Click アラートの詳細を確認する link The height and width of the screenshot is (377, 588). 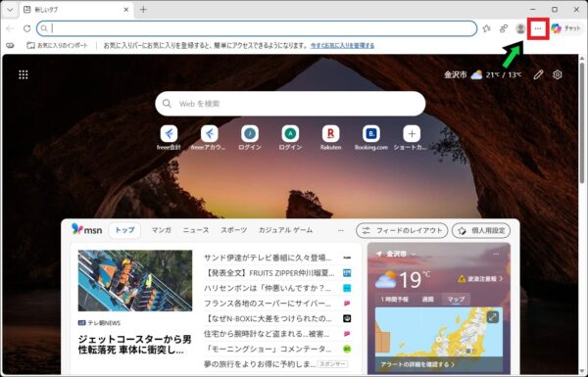tap(417, 364)
